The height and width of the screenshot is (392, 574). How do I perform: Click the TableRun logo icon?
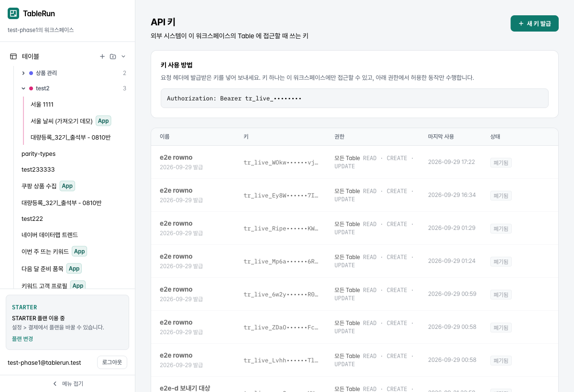pyautogui.click(x=13, y=13)
